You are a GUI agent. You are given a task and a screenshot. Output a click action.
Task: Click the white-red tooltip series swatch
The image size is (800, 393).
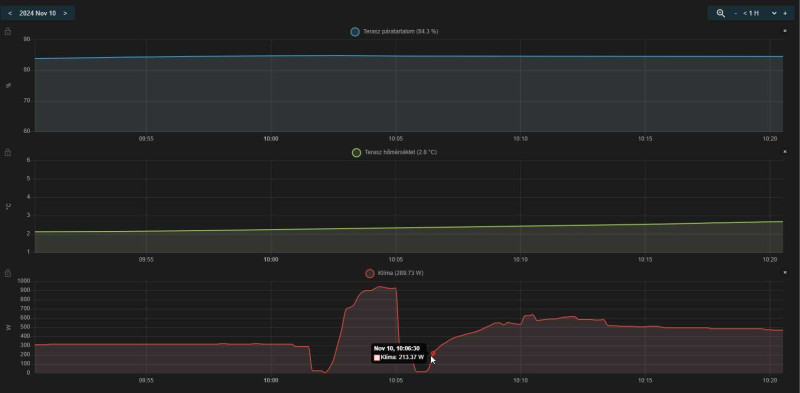[x=377, y=358]
